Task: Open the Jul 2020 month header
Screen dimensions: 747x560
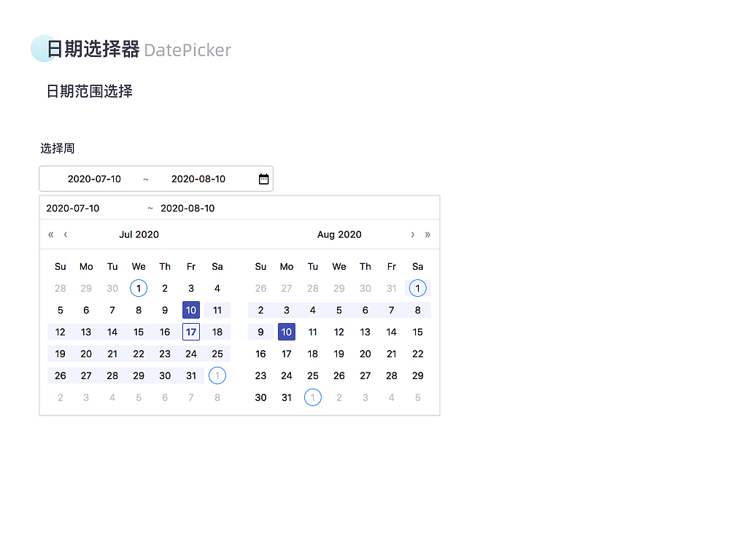Action: point(139,234)
